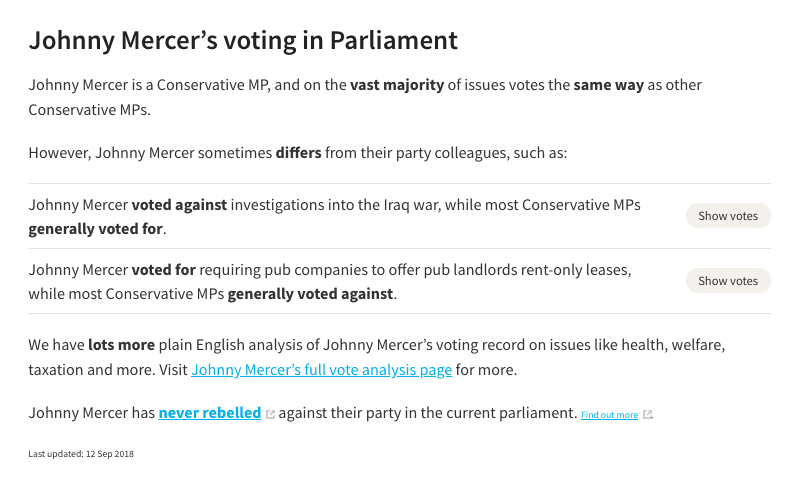Click the Johnny Mercer's voting in Parliament heading
The image size is (800, 479).
243,40
